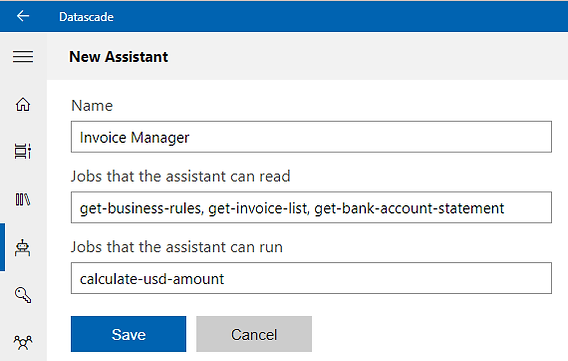Screen dimensions: 568x361
Task: Click the Name field label
Action: pyautogui.click(x=92, y=106)
